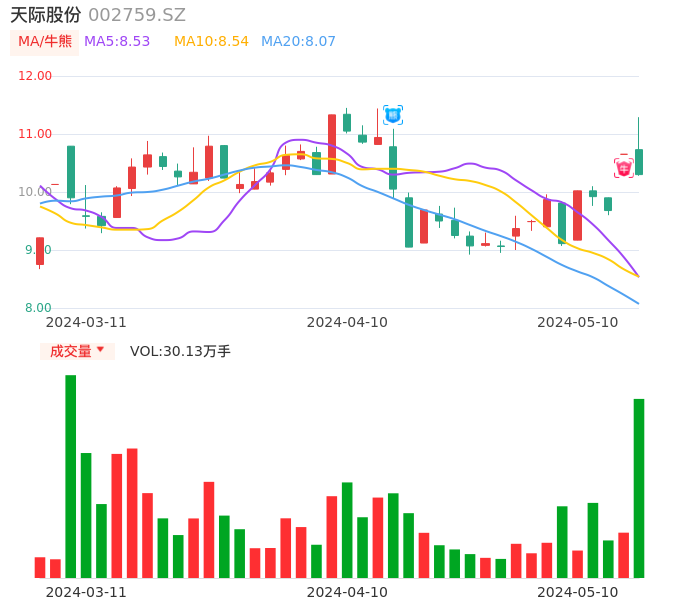Click the 12.00 price axis label
The width and height of the screenshot is (686, 606).
35,76
